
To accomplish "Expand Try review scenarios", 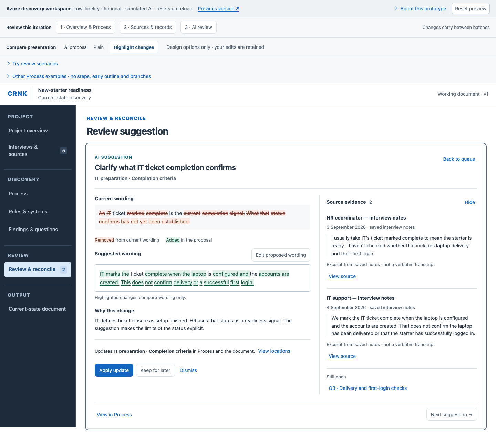I will (32, 64).
